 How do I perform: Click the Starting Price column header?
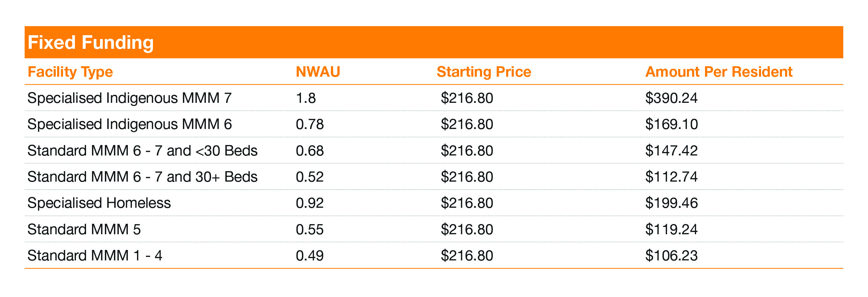[x=484, y=72]
